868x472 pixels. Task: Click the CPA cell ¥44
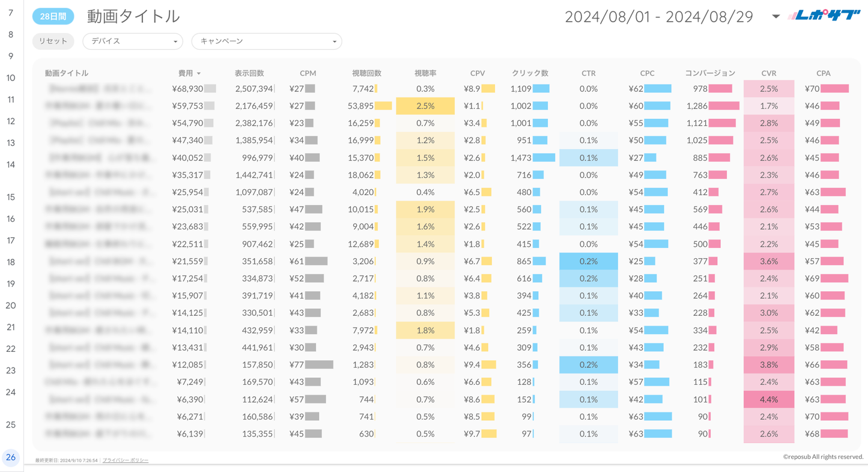tap(812, 210)
